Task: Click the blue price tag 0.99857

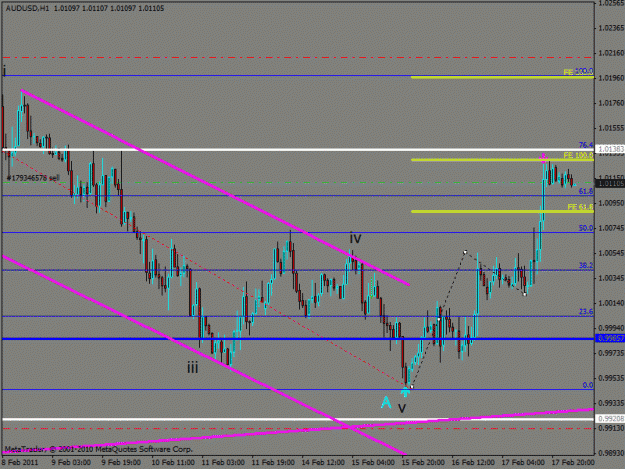Action: (610, 338)
